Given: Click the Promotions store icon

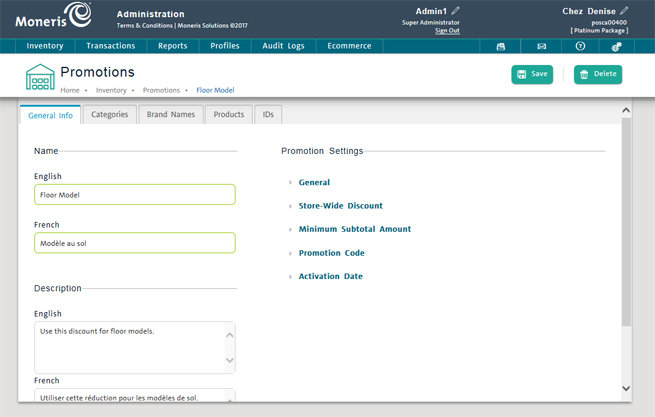Looking at the screenshot, I should (40, 77).
